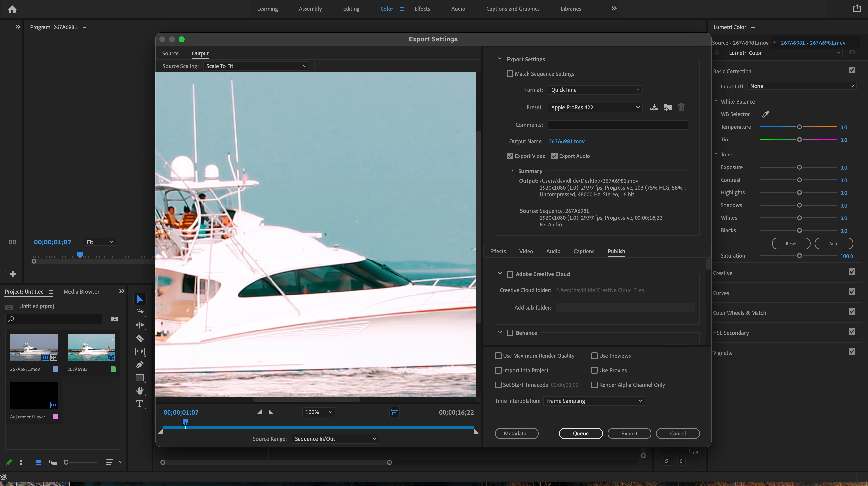Click the Temperature slider handle

(x=799, y=127)
